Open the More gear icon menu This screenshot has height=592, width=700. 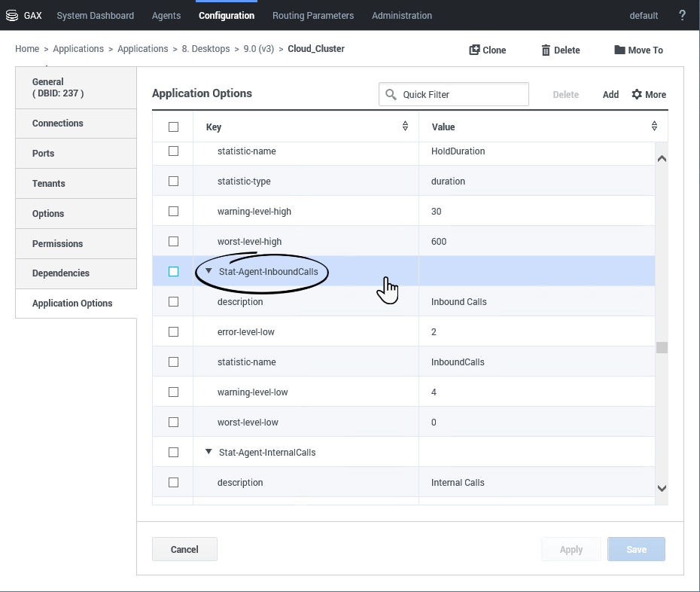click(x=637, y=94)
